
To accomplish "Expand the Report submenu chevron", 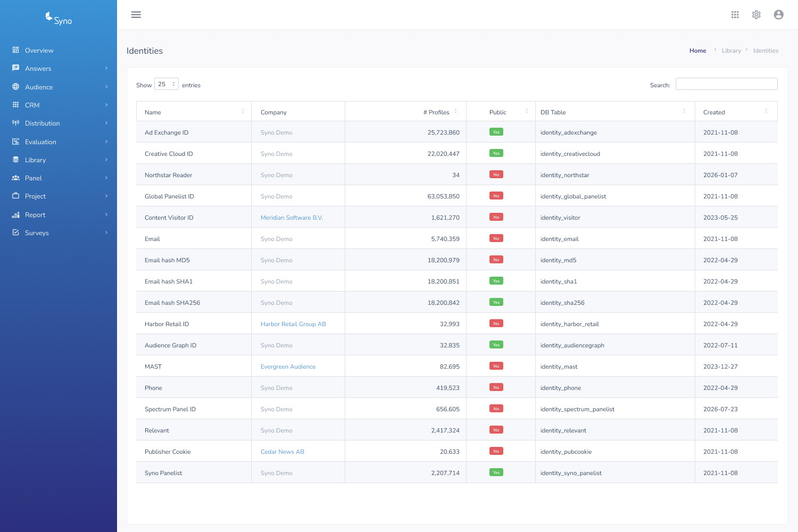I will (106, 214).
